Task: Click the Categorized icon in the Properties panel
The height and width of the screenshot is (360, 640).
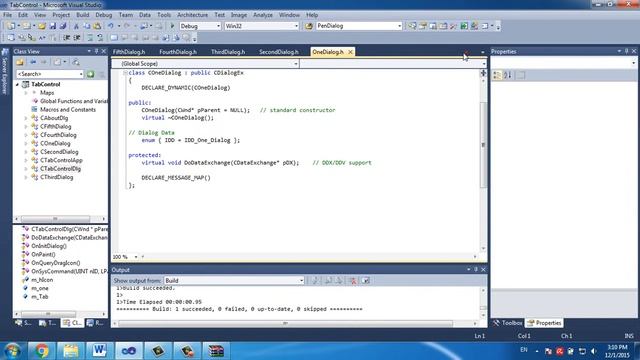Action: coord(497,75)
